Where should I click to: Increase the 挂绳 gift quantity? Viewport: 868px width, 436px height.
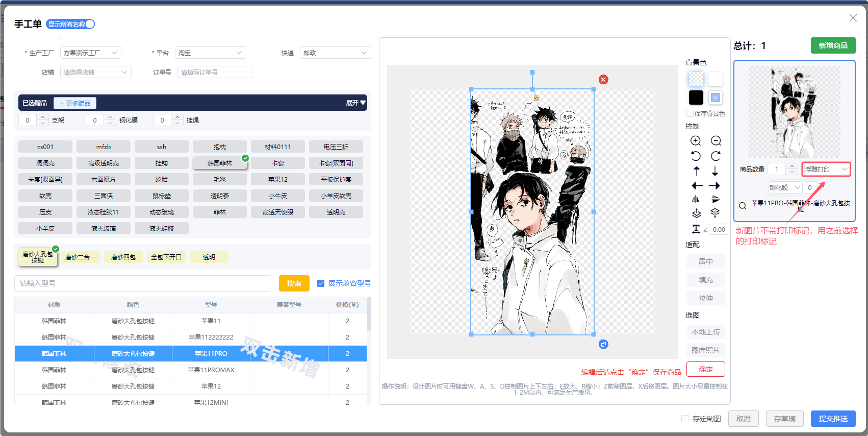coord(177,117)
